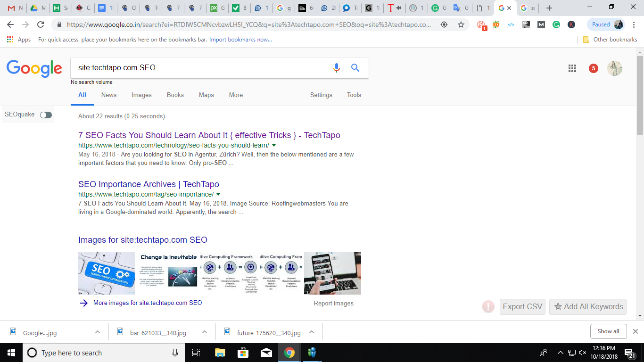This screenshot has width=644, height=362.
Task: Open the SEO Importance Archives result link
Action: [x=149, y=184]
